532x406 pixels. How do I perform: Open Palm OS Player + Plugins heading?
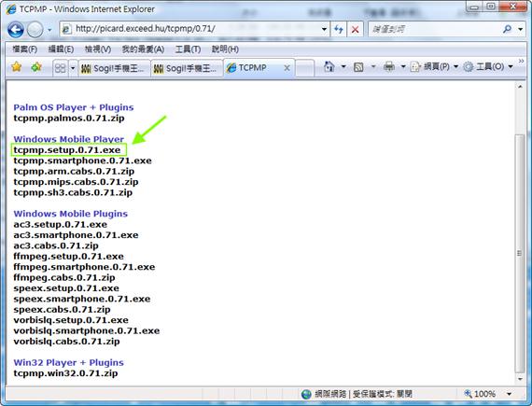point(74,107)
